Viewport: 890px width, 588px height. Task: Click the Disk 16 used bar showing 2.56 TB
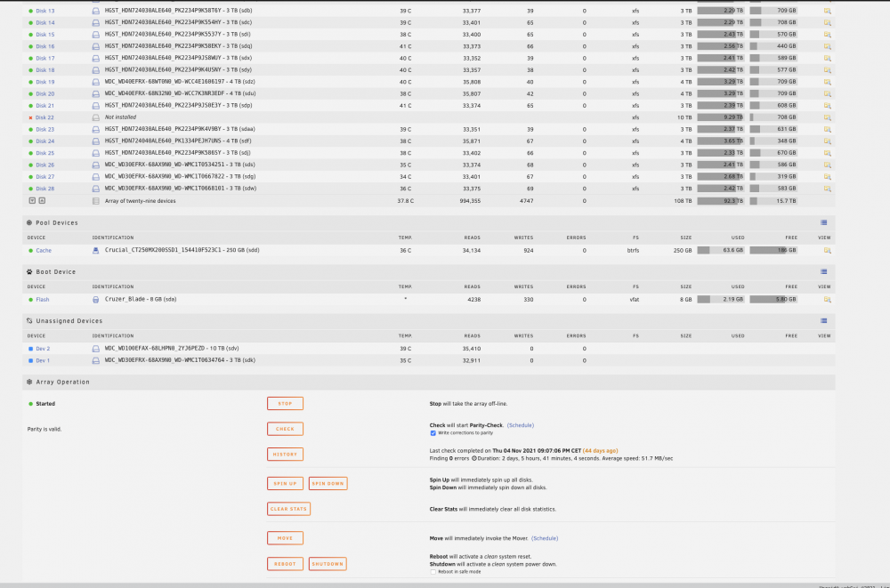point(721,46)
